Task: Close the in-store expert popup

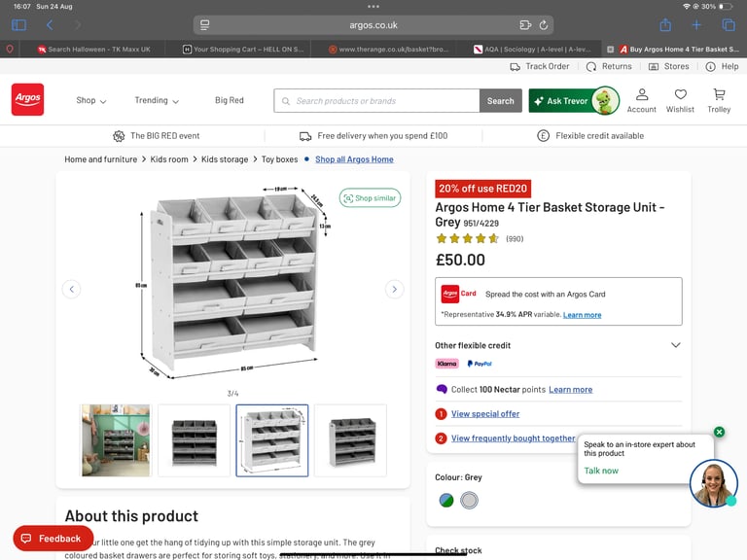Action: [719, 432]
